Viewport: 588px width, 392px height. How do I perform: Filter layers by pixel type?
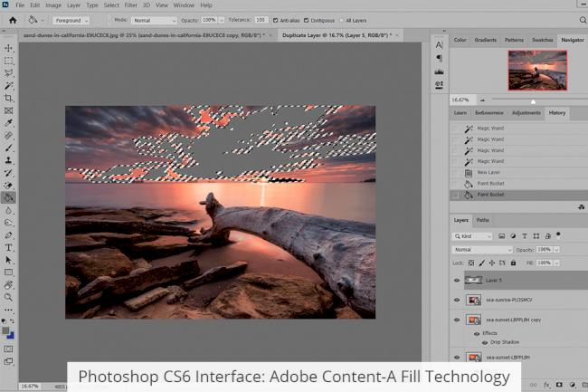(501, 236)
